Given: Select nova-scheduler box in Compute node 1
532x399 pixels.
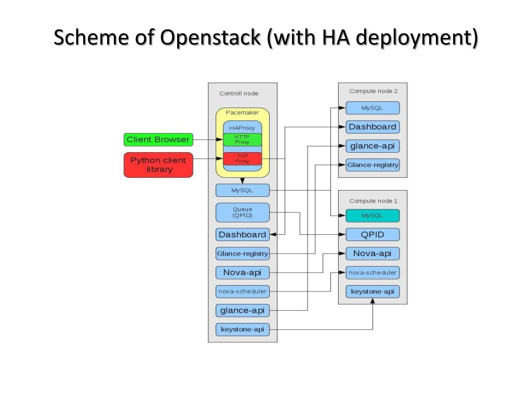Looking at the screenshot, I should 373,272.
